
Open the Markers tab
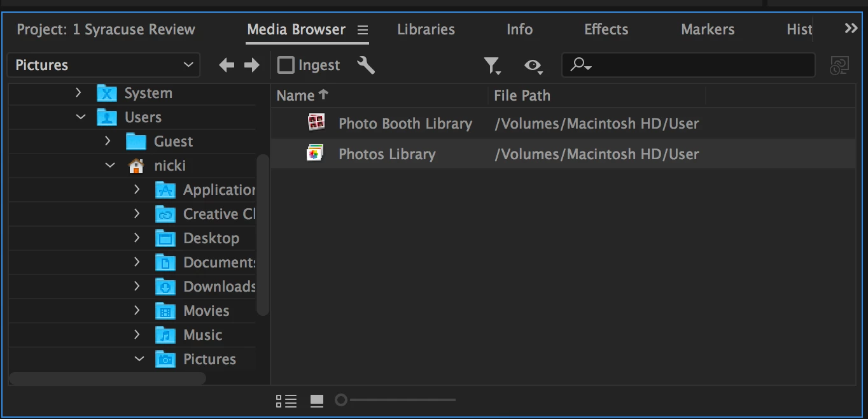[708, 30]
